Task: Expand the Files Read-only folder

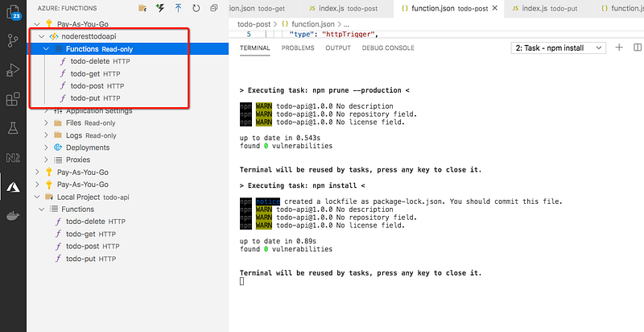Action: tap(47, 122)
